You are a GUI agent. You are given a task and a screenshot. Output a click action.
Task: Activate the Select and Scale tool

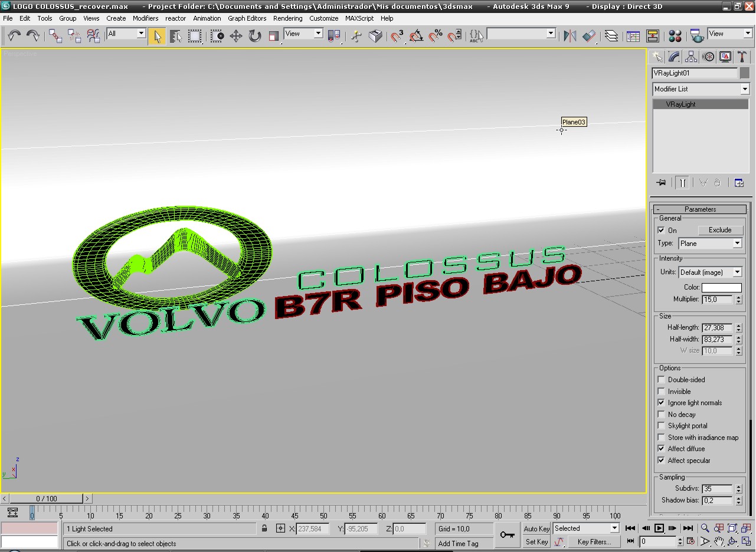[274, 36]
